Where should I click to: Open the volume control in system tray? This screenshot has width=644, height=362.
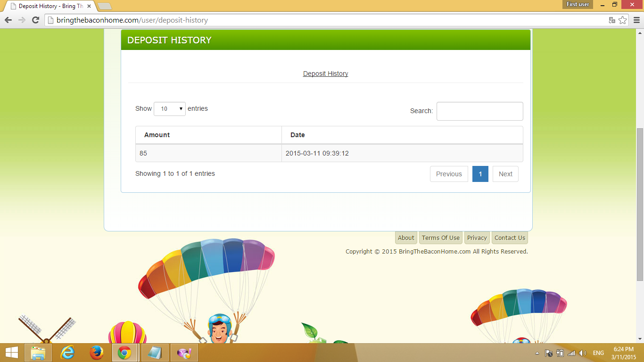pos(583,353)
